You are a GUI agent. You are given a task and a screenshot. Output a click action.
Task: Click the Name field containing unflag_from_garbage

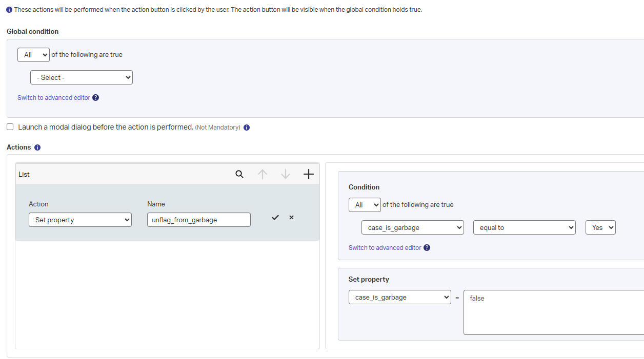(198, 220)
